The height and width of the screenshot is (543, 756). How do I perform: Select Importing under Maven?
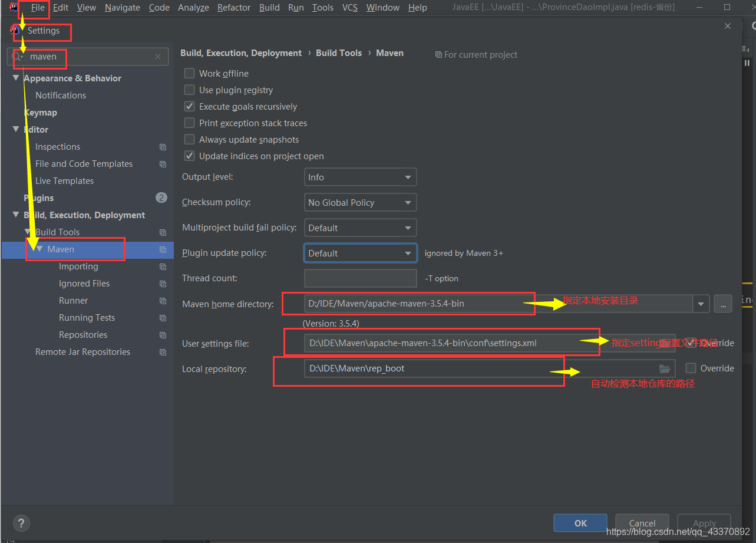(78, 266)
